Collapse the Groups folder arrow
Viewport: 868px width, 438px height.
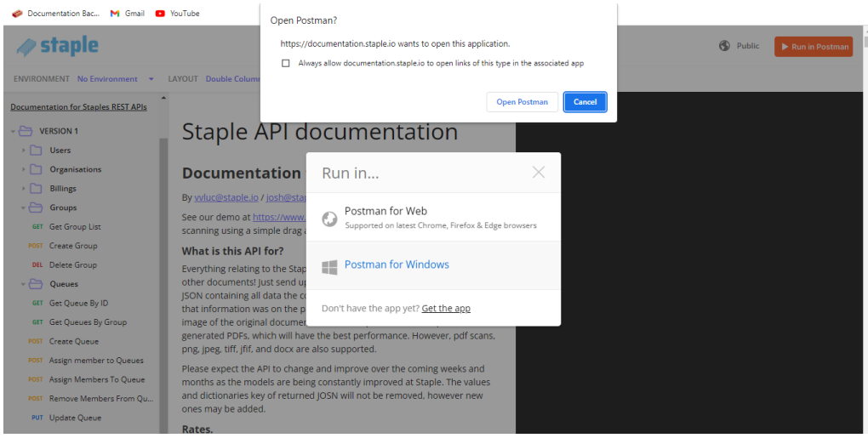pyautogui.click(x=23, y=208)
